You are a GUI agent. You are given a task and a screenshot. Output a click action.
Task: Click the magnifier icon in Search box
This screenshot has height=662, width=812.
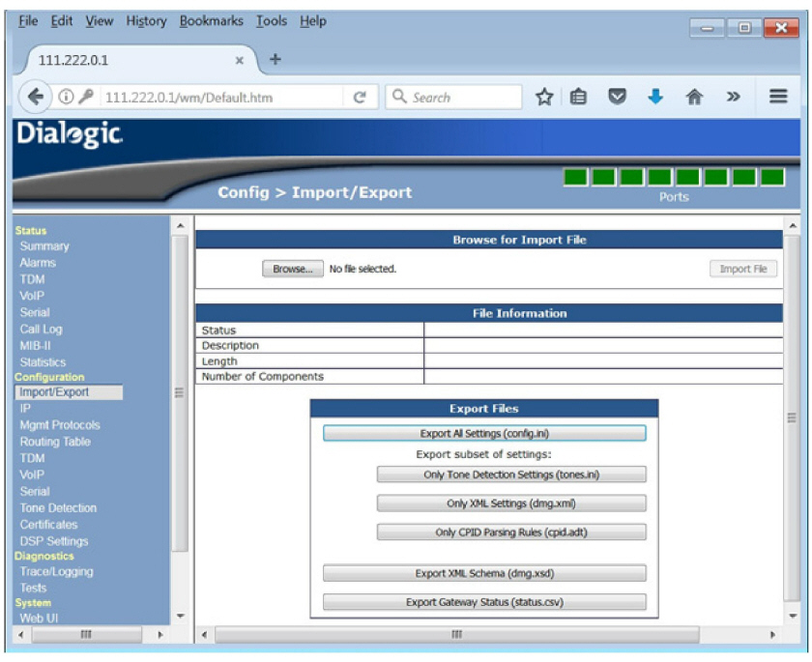pyautogui.click(x=398, y=97)
